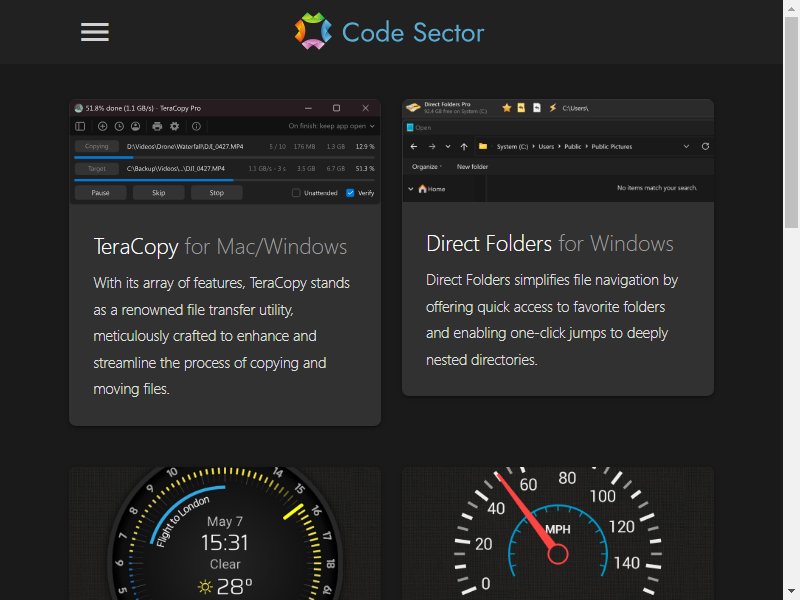The width and height of the screenshot is (800, 600).
Task: Click 'No items match your search.' text
Action: pos(657,188)
